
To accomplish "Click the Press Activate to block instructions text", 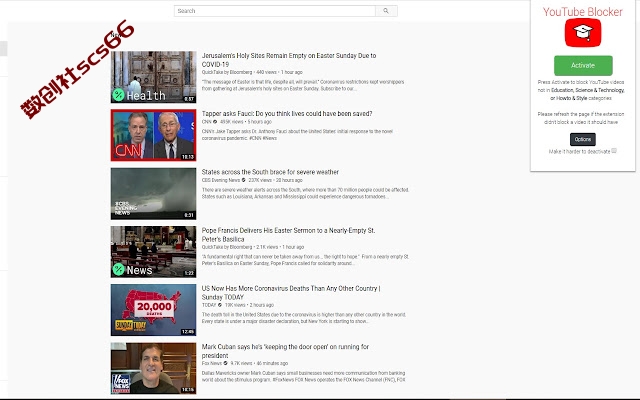I will (x=581, y=90).
